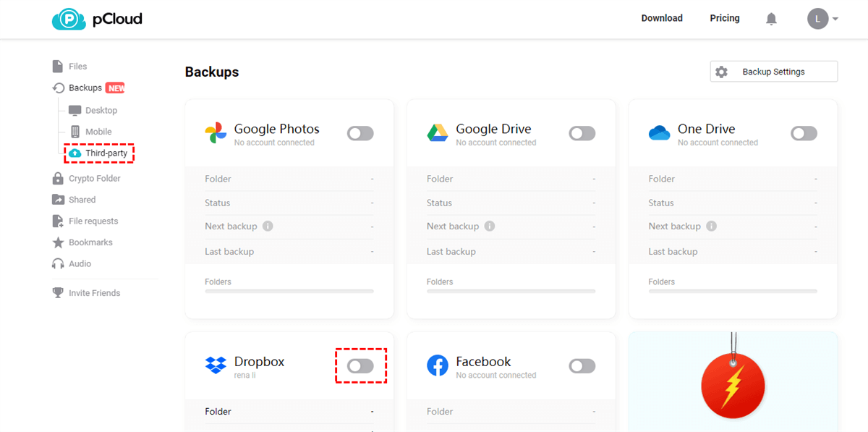
Task: Open Backup Settings button
Action: 773,72
